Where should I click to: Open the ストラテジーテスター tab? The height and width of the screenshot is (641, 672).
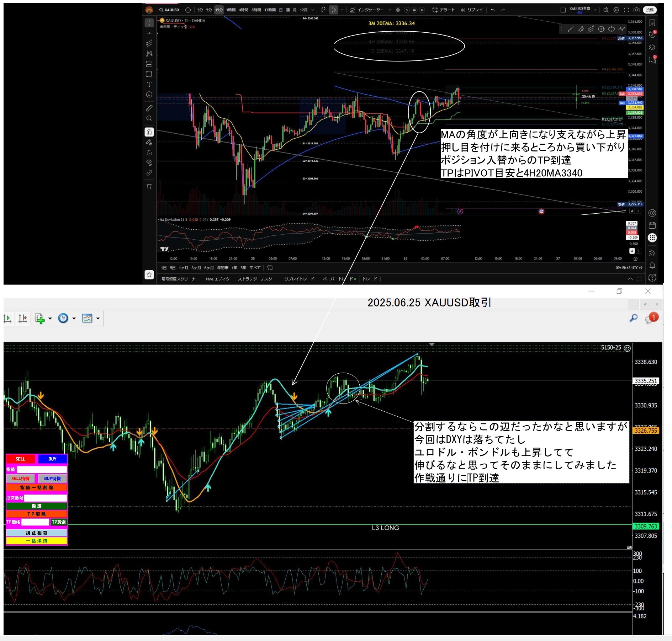(257, 279)
